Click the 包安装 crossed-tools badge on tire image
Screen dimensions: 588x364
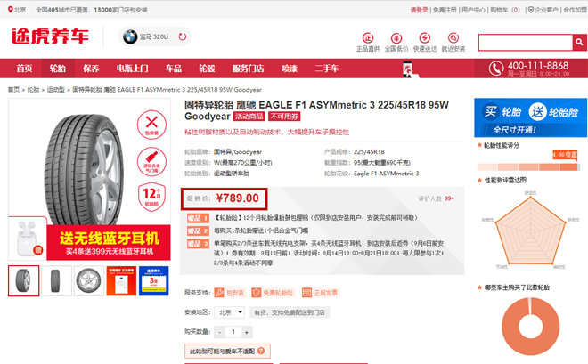151,125
